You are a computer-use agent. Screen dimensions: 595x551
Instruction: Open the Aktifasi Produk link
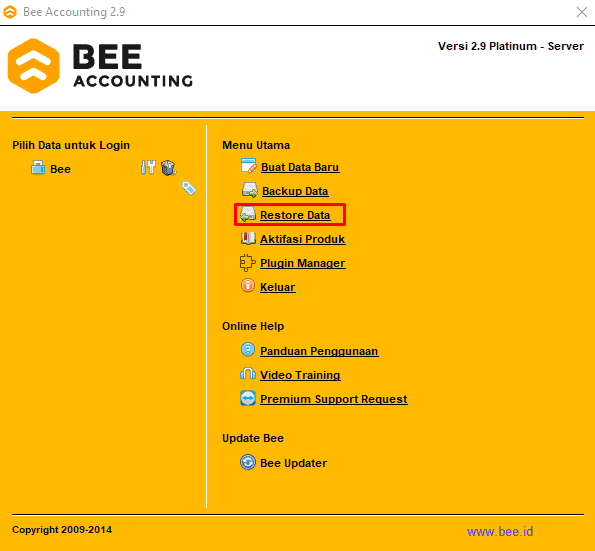point(302,239)
